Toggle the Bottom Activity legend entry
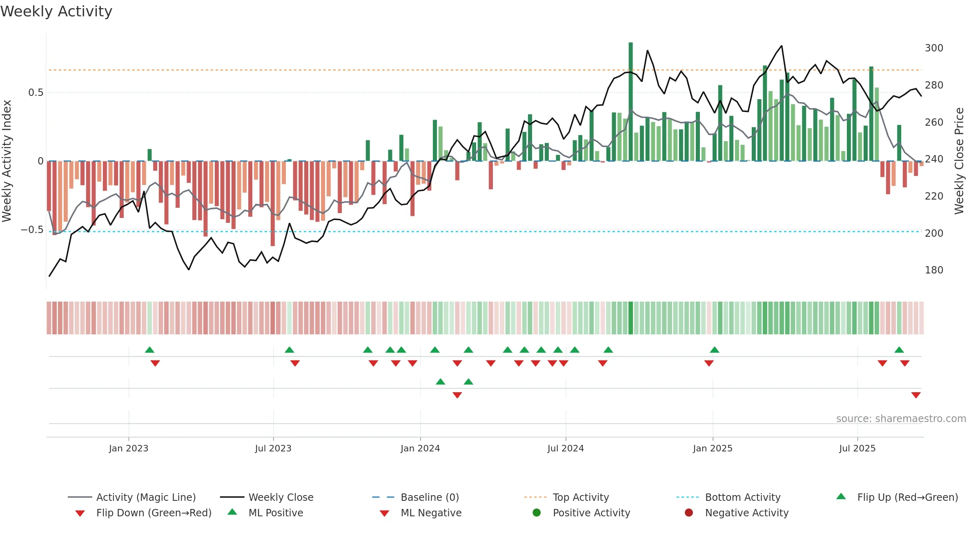 (x=728, y=497)
